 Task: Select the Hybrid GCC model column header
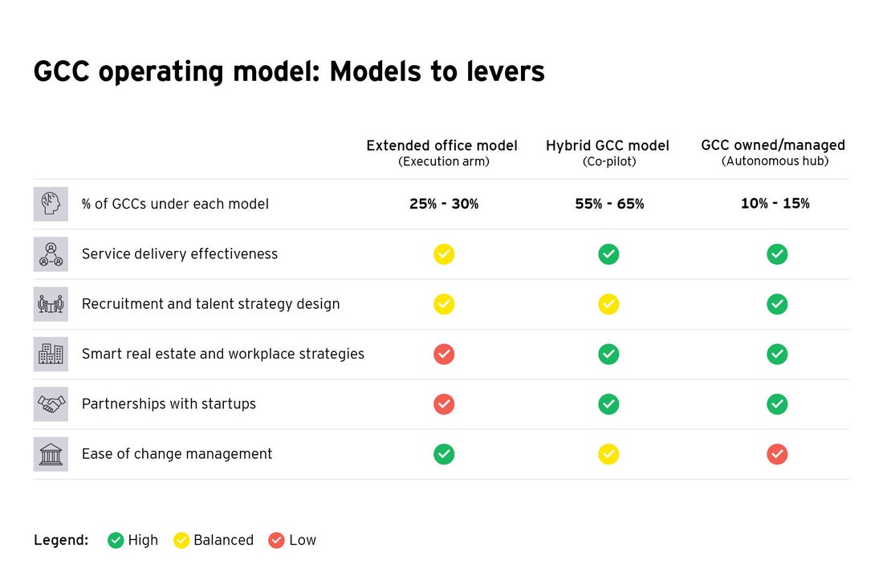pos(608,153)
